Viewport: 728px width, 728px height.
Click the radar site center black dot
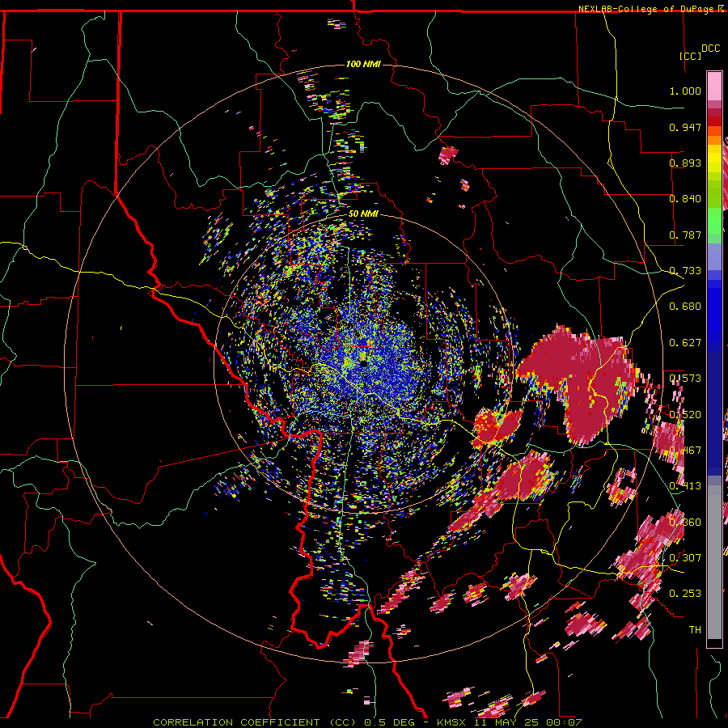point(363,363)
